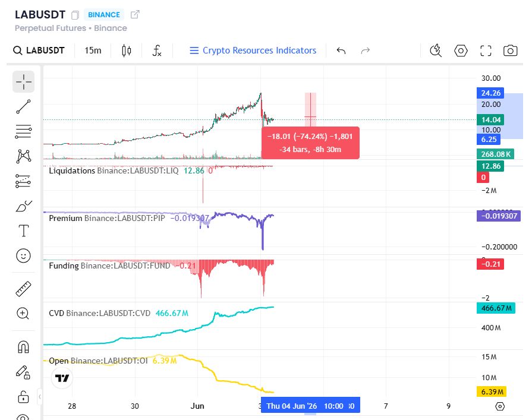Click the 466.67M CVD axis label

click(496, 308)
